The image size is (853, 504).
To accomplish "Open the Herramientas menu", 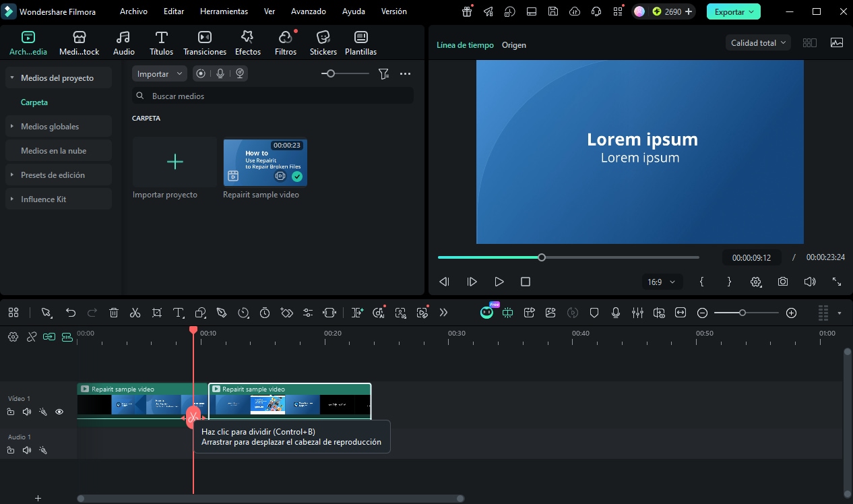I will tap(224, 11).
